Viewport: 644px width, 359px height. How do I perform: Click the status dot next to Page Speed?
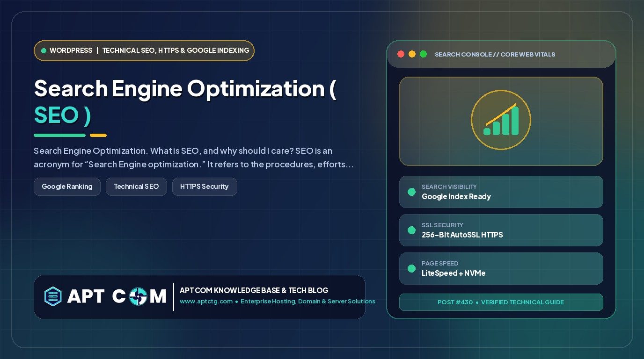click(x=411, y=268)
